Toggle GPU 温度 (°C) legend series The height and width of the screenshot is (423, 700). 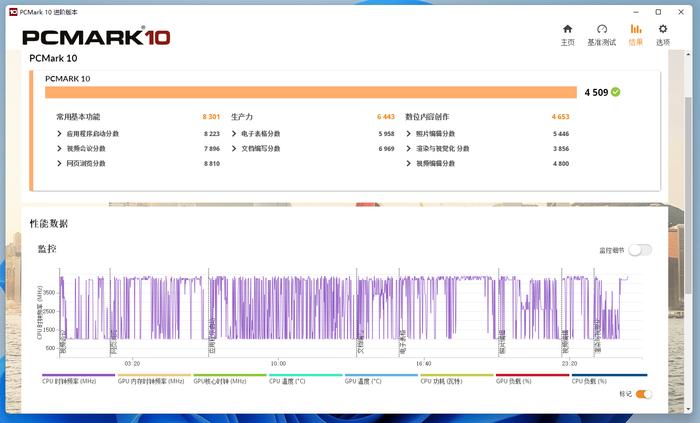point(381,378)
